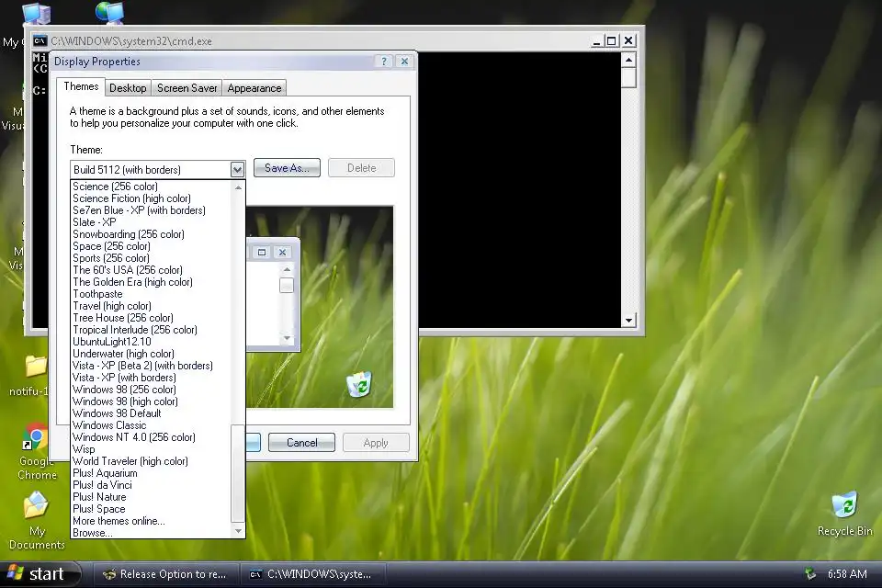
Task: Select the Browse... entry
Action: tap(151, 533)
